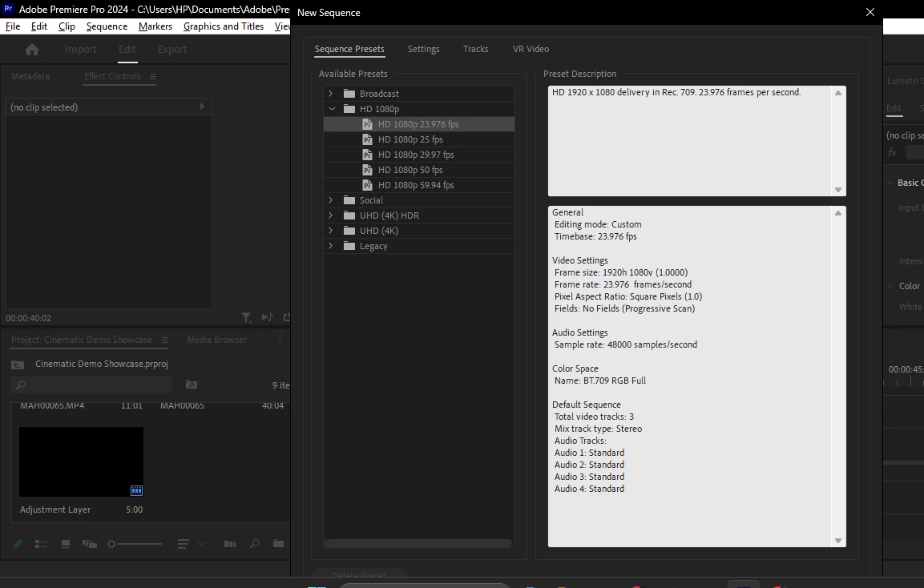This screenshot has width=924, height=588.
Task: Collapse the Color section in Lumetri panel
Action: pos(890,286)
